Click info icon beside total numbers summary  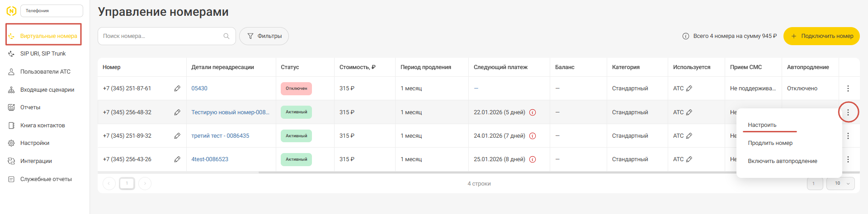(685, 36)
